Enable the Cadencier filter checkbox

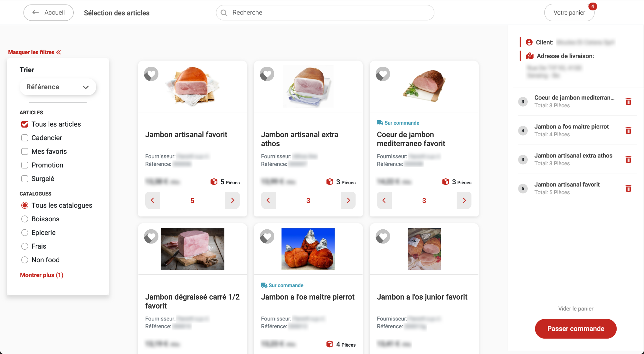pos(25,138)
